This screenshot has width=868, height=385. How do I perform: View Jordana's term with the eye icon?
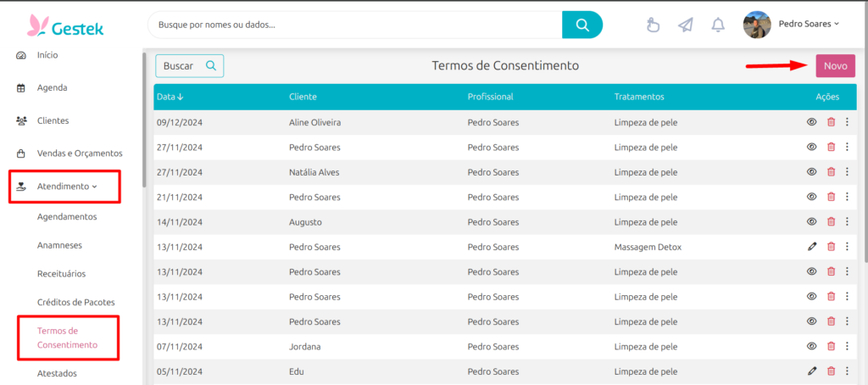812,346
